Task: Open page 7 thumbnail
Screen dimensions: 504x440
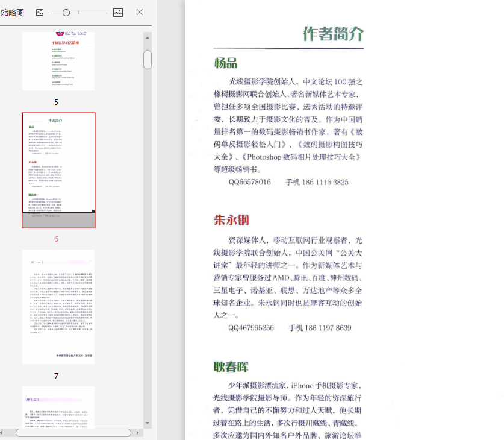Action: [x=58, y=307]
